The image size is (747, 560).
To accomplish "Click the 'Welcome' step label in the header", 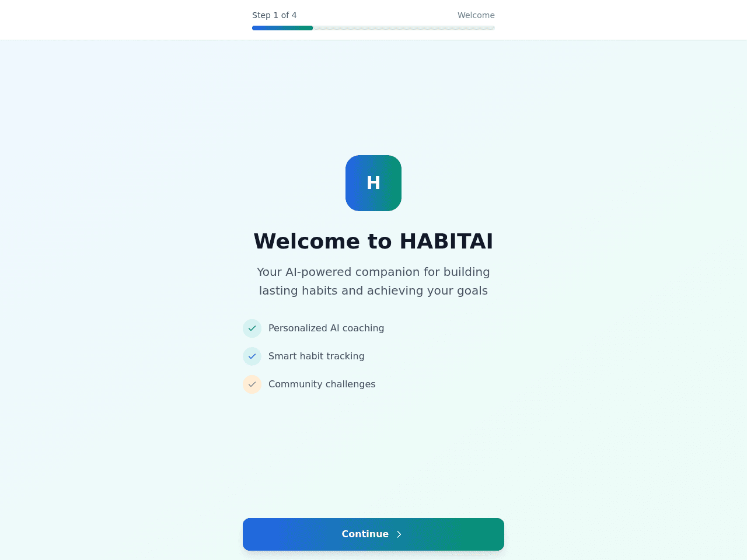I will 476,15.
